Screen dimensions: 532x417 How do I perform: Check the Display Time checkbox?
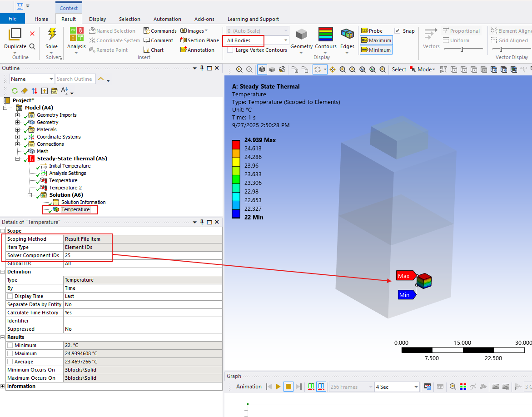click(10, 296)
